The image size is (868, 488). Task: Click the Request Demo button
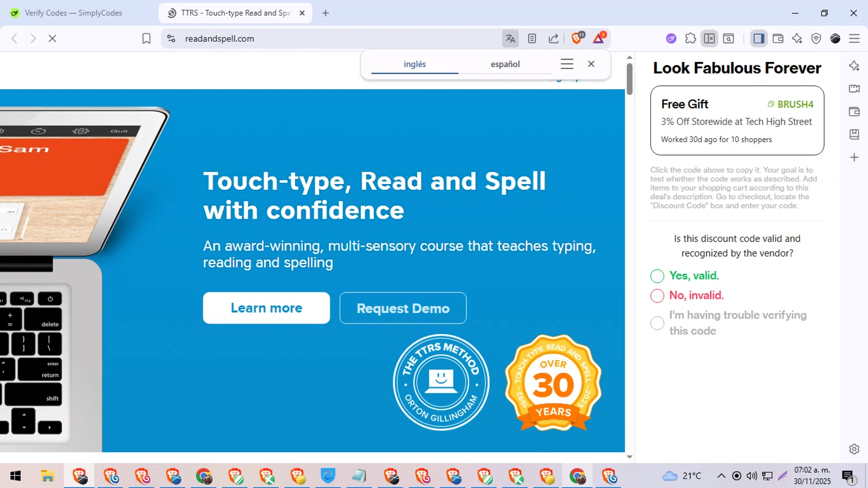403,308
